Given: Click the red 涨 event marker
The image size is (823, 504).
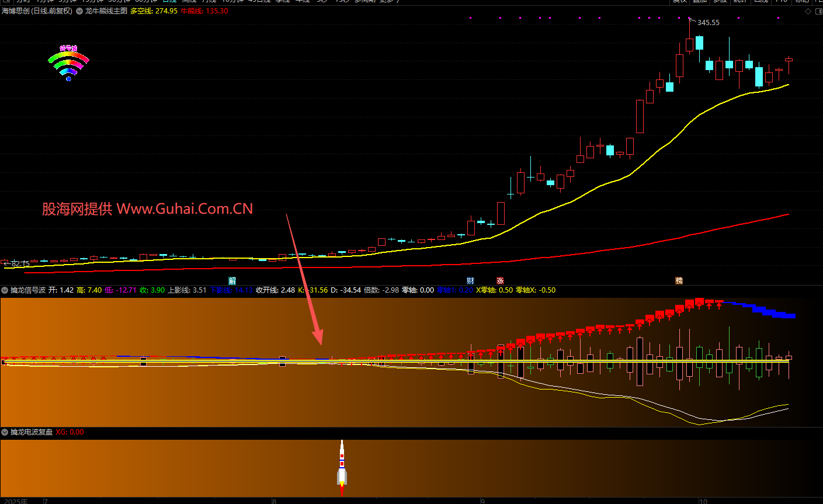Looking at the screenshot, I should tap(500, 281).
